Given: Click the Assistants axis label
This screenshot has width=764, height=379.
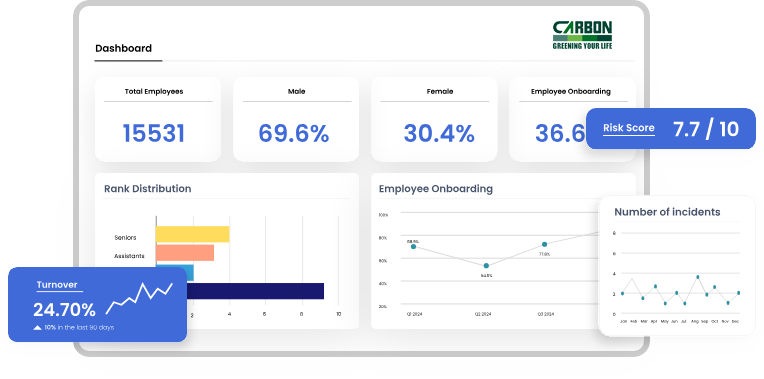Looking at the screenshot, I should click(129, 256).
